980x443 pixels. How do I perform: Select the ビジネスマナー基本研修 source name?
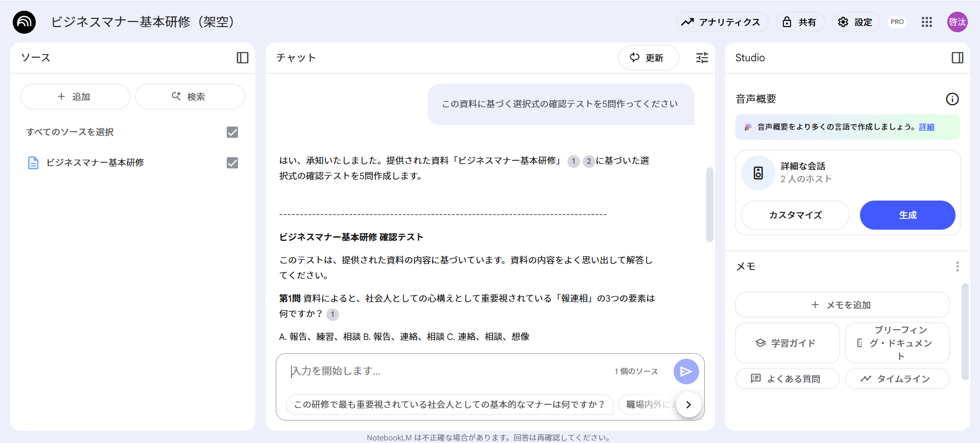95,162
